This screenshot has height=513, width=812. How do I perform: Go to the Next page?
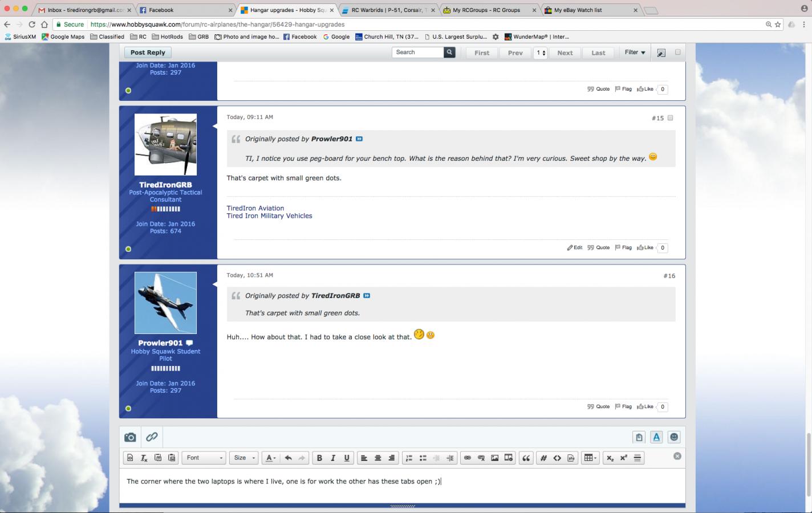click(x=565, y=53)
